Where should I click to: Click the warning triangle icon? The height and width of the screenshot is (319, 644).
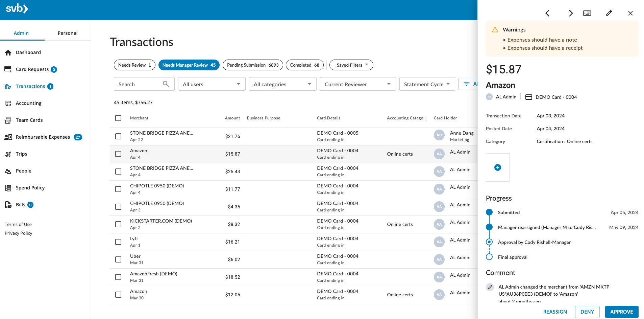click(495, 29)
